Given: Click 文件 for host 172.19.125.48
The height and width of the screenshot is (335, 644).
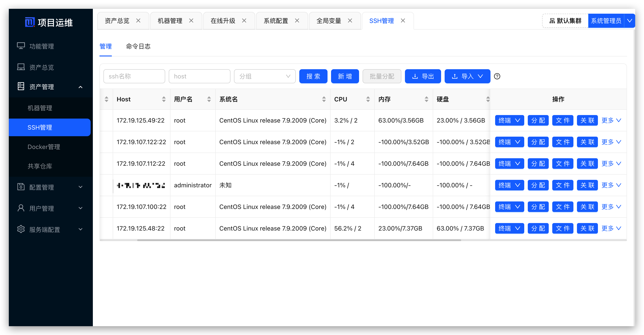Looking at the screenshot, I should (x=562, y=228).
